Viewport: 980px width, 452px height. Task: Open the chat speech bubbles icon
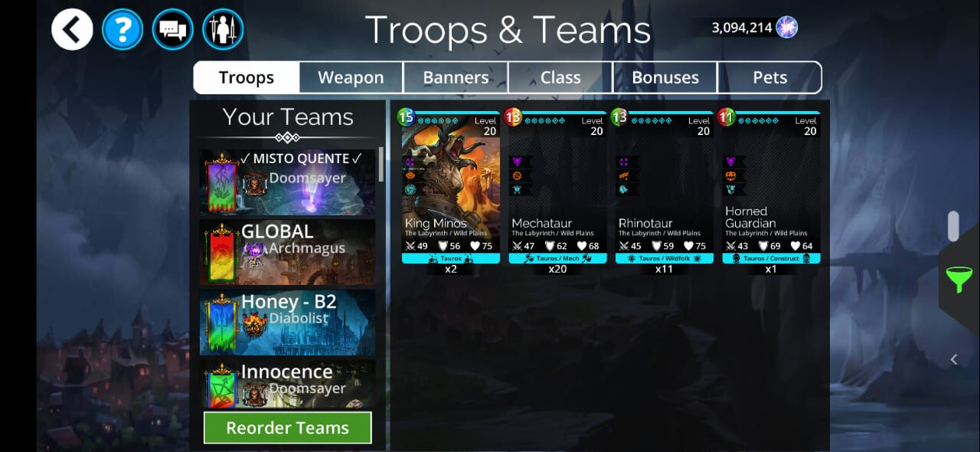[x=172, y=30]
